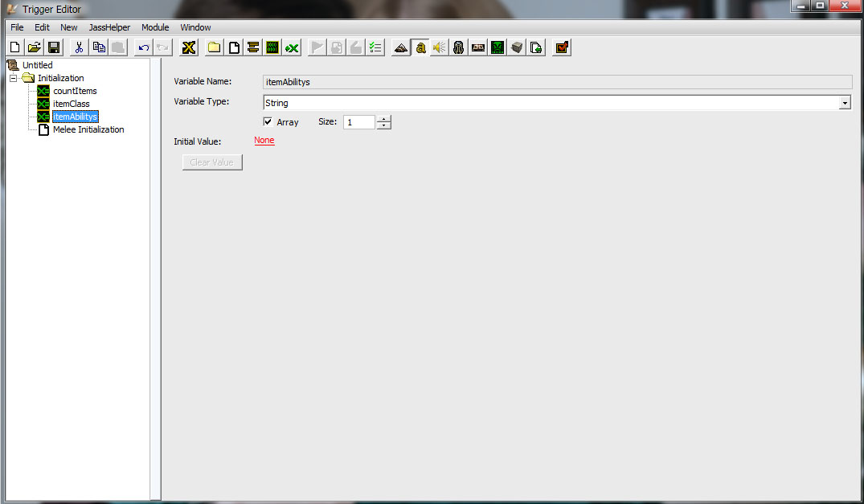Select the Trigger Editor module icon
This screenshot has height=504, width=864.
(420, 48)
